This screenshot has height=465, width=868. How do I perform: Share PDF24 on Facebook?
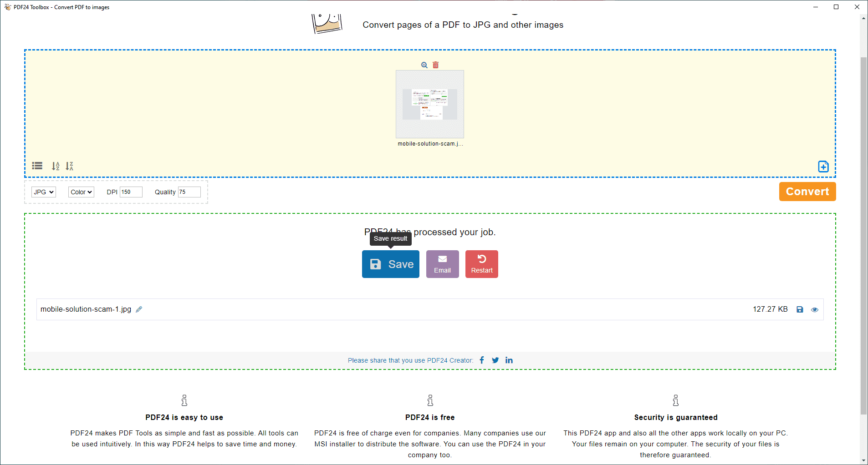coord(482,360)
